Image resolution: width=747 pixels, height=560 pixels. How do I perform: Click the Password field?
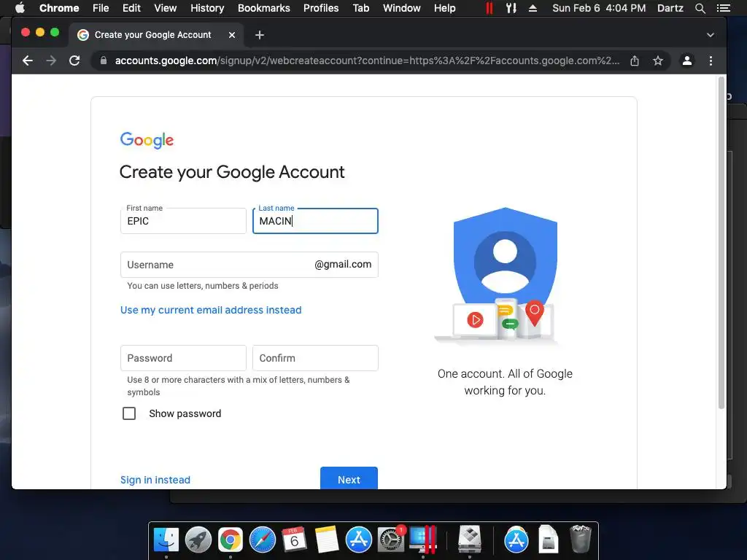coord(183,358)
